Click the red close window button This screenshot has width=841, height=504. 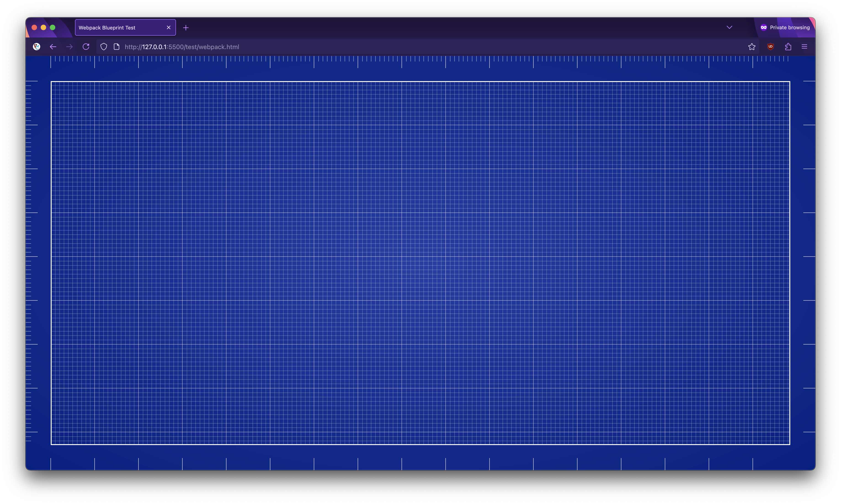click(34, 27)
